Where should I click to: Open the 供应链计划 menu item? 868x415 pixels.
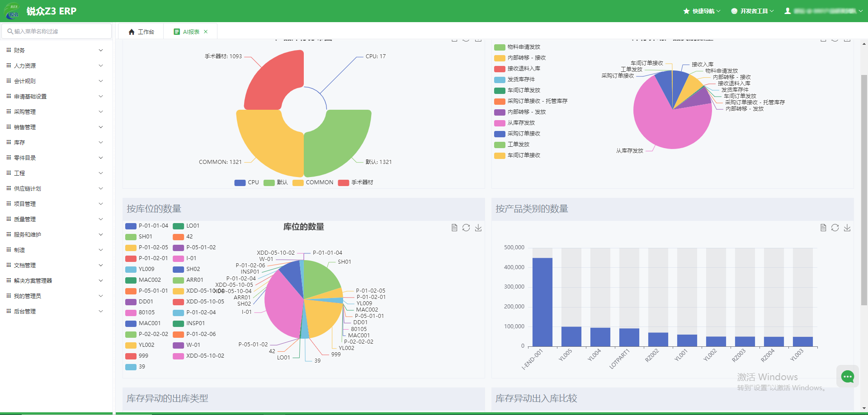(x=56, y=188)
